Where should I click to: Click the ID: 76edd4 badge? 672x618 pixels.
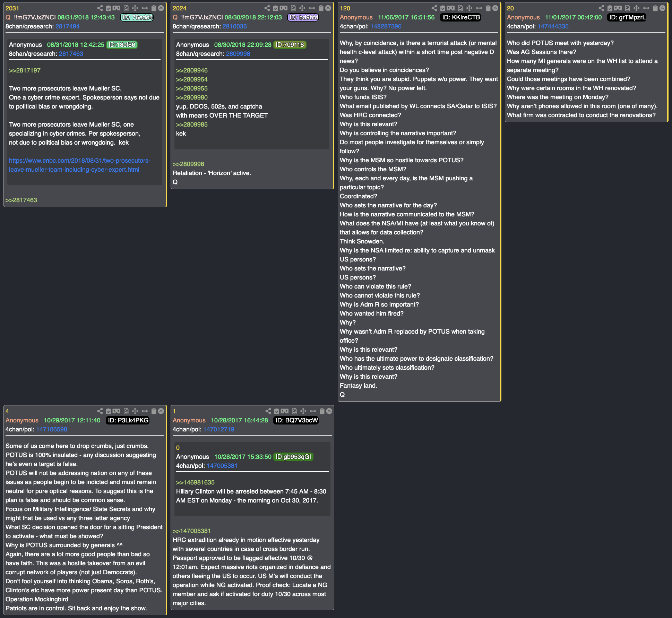(x=137, y=17)
